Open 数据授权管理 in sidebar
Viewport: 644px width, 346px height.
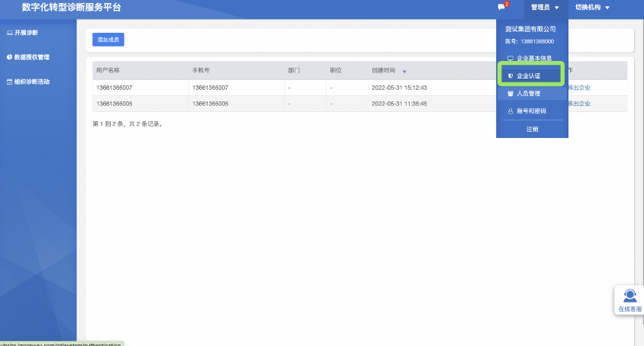pyautogui.click(x=31, y=57)
